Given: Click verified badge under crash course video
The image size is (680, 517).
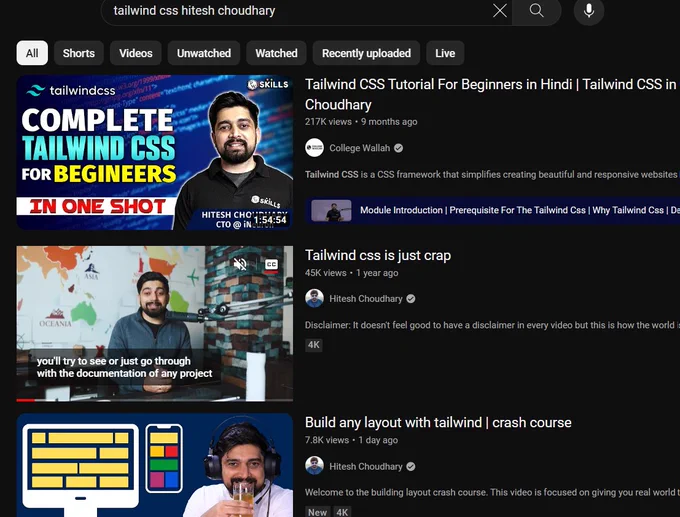Looking at the screenshot, I should click(x=411, y=466).
